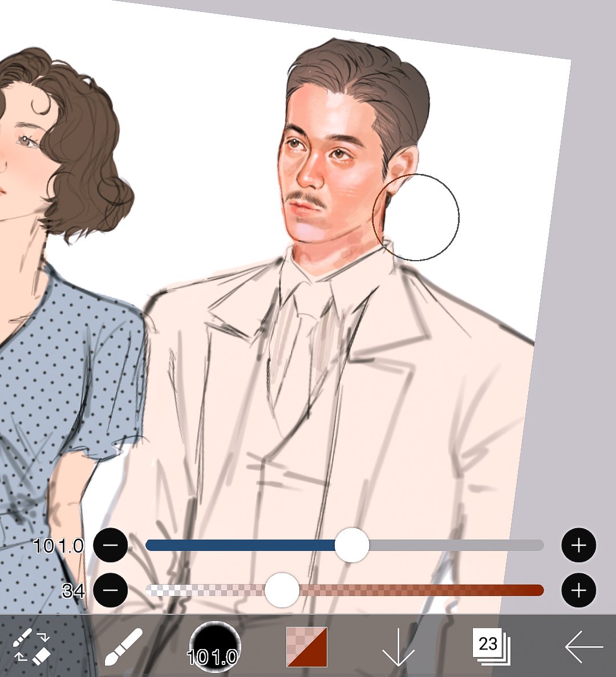Open the color picker swatch
The height and width of the screenshot is (677, 616).
click(x=307, y=647)
